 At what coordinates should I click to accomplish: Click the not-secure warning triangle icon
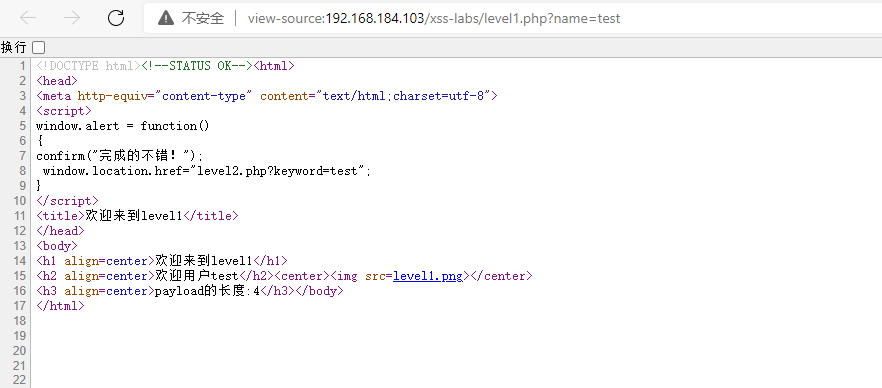point(166,18)
